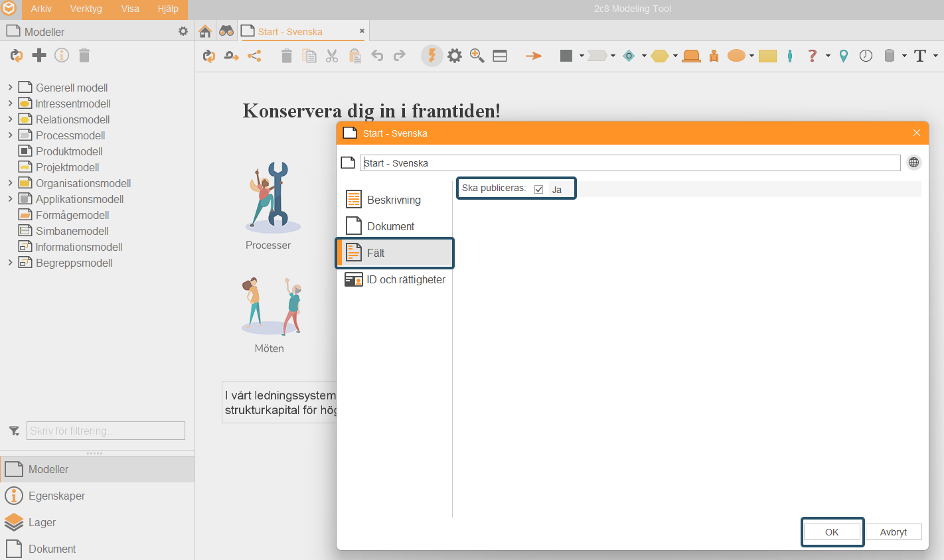Go to the home tab icon
Image resolution: width=944 pixels, height=560 pixels.
[205, 31]
